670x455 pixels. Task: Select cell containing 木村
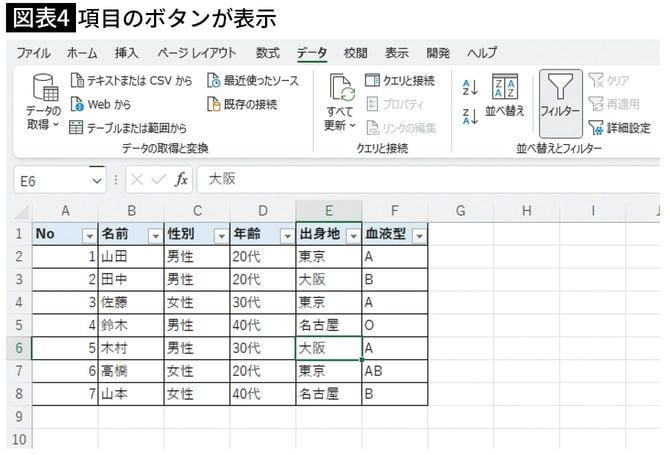point(131,348)
